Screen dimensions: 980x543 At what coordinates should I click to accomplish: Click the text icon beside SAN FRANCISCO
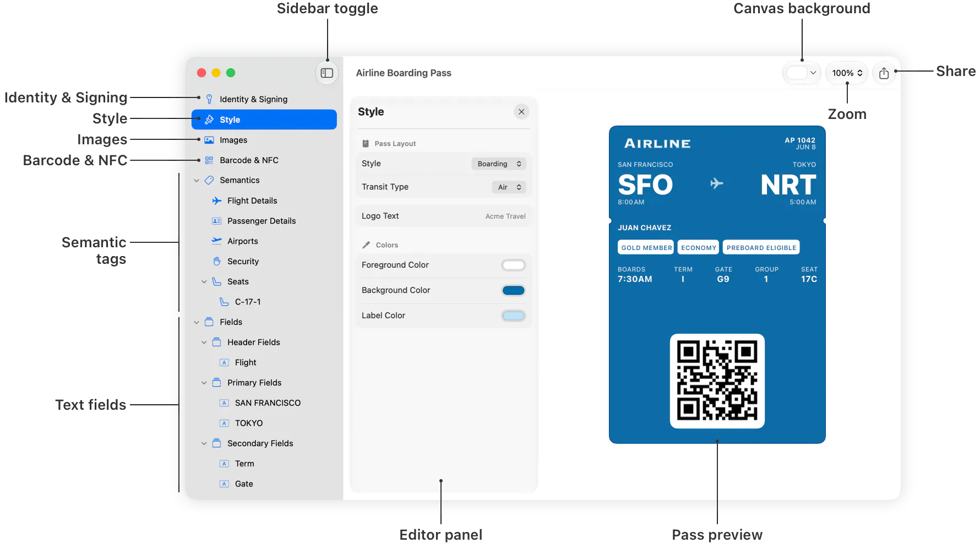pos(224,403)
